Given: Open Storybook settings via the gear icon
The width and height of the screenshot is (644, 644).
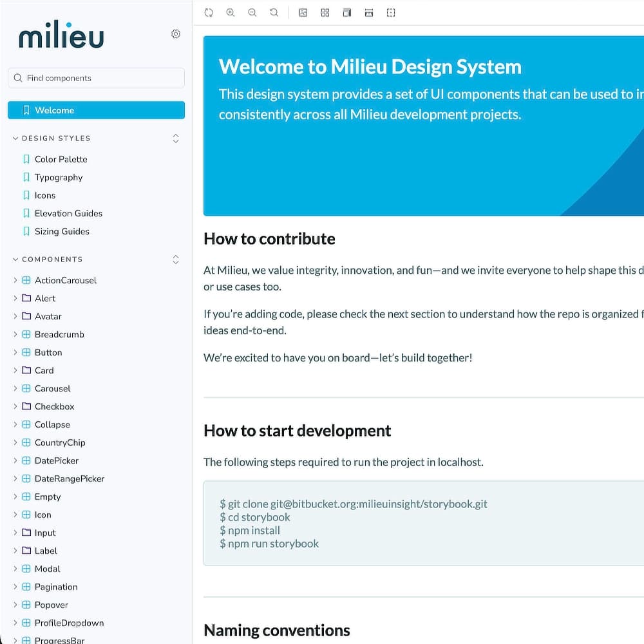Looking at the screenshot, I should [176, 34].
